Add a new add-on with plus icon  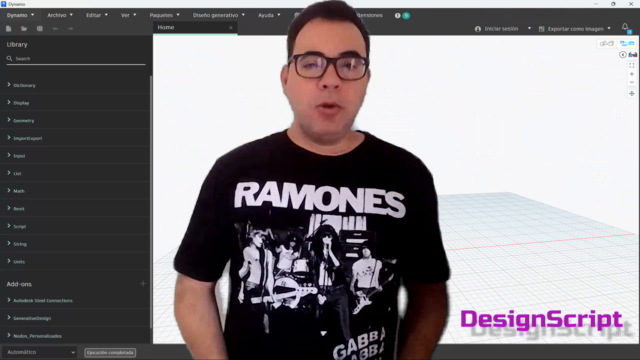(x=143, y=284)
